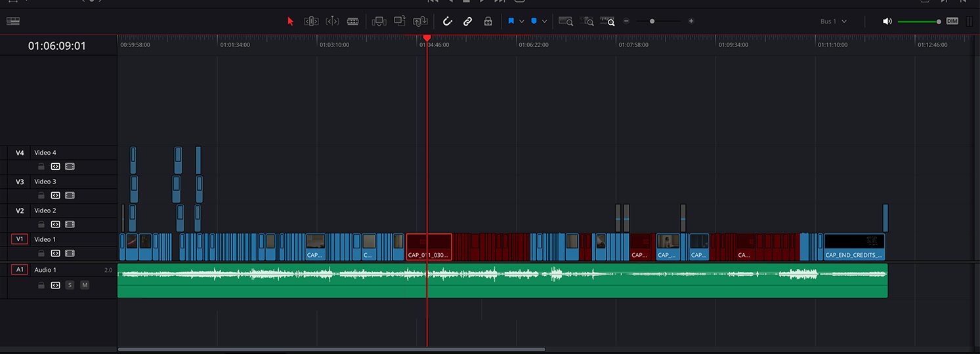This screenshot has width=980, height=354.
Task: Disable Video 3 track filmstrip icon
Action: point(70,195)
